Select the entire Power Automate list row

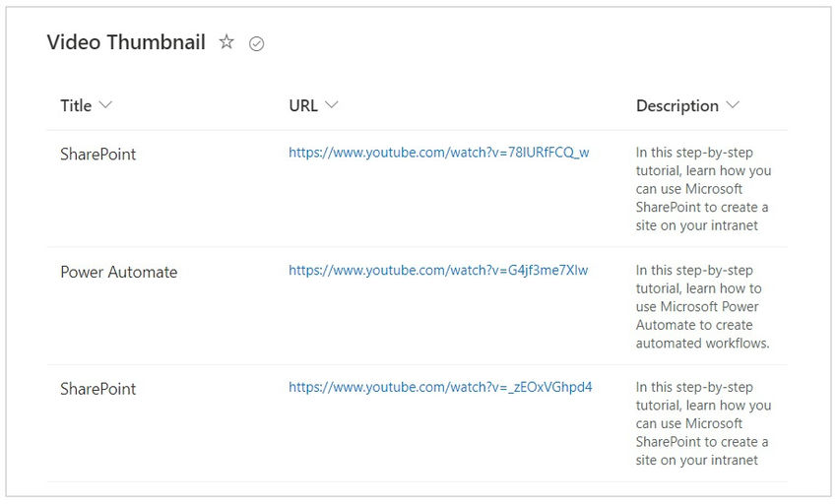point(226,315)
